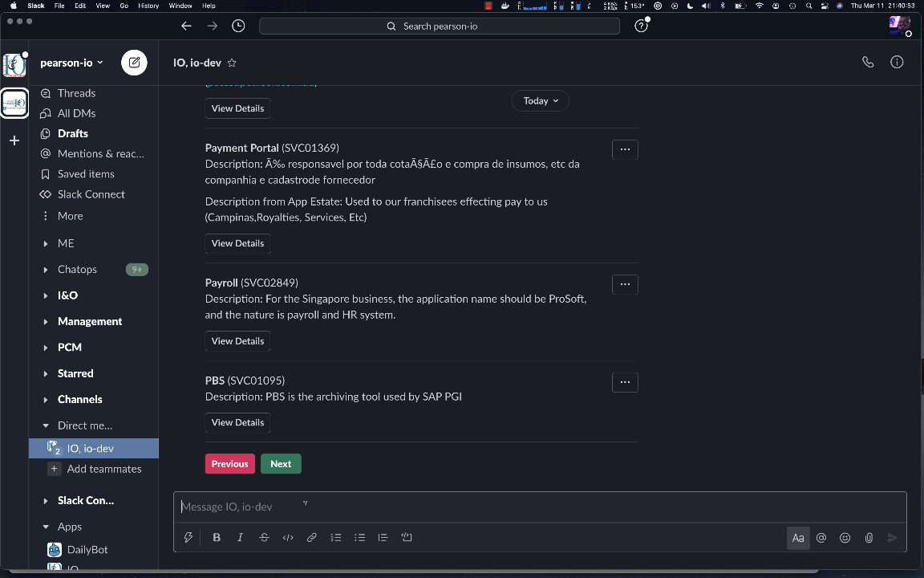
Task: Send message with arrow icon
Action: click(x=892, y=538)
